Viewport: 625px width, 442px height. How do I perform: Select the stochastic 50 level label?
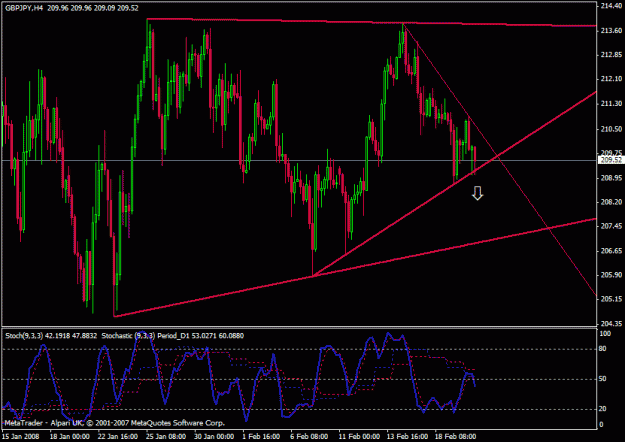(603, 379)
